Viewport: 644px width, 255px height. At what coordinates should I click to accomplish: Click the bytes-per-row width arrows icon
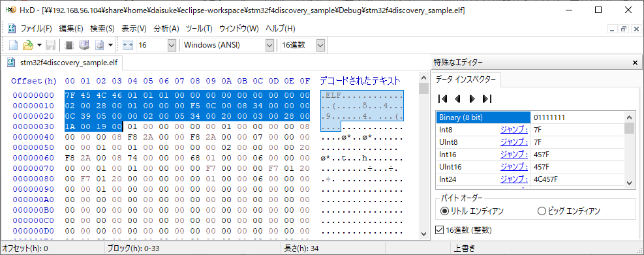pos(128,45)
